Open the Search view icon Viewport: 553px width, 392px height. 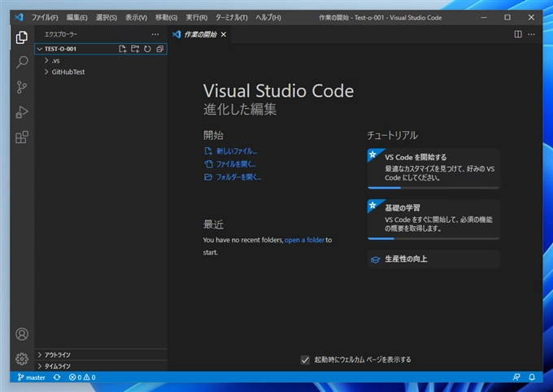coord(22,62)
